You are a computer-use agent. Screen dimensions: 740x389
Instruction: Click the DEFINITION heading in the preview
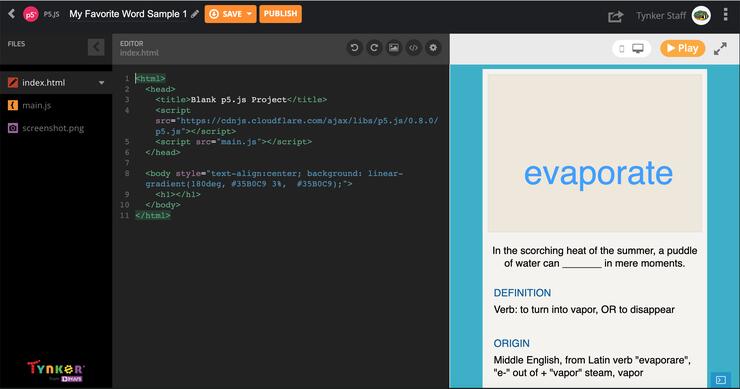pos(522,293)
